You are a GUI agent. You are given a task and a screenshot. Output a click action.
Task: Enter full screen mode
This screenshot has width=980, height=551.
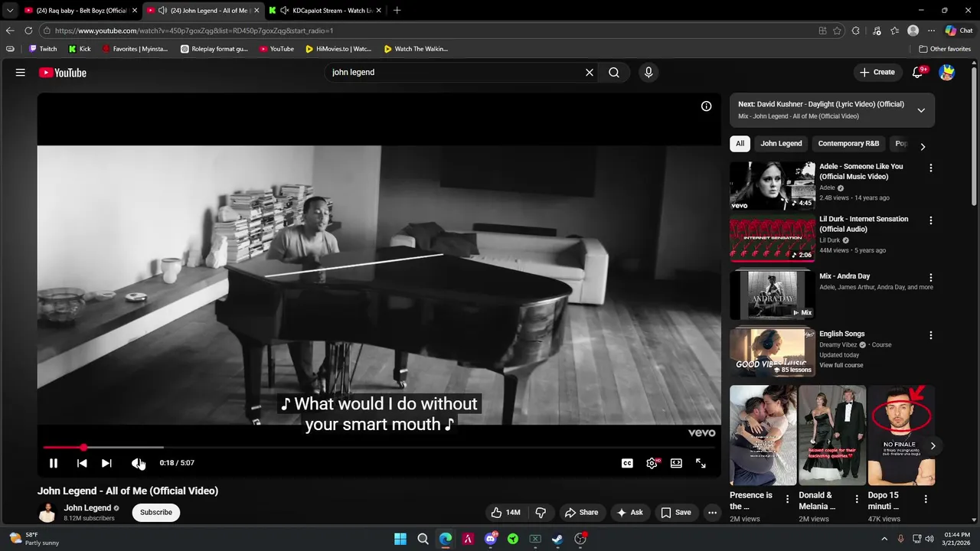click(x=701, y=463)
